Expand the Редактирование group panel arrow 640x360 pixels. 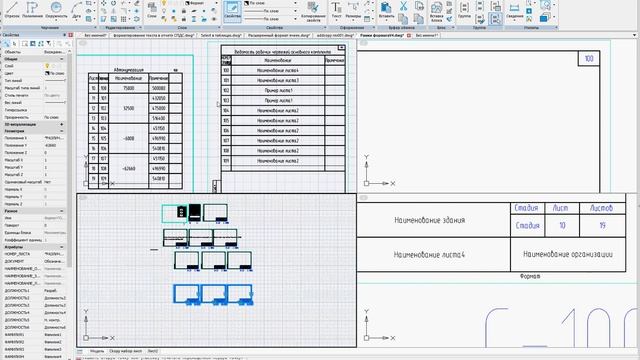(140, 28)
